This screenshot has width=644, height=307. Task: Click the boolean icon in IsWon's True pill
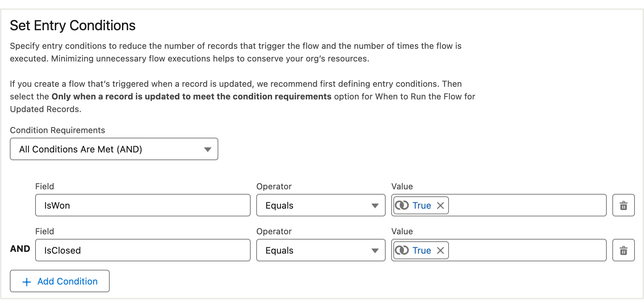(x=402, y=205)
